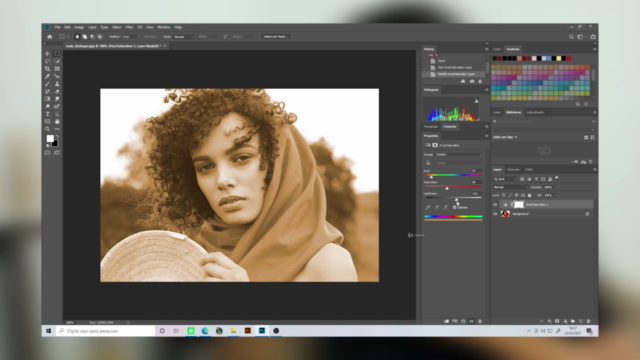640x360 pixels.
Task: Switch to the Adjustments tab
Action: pos(535,113)
